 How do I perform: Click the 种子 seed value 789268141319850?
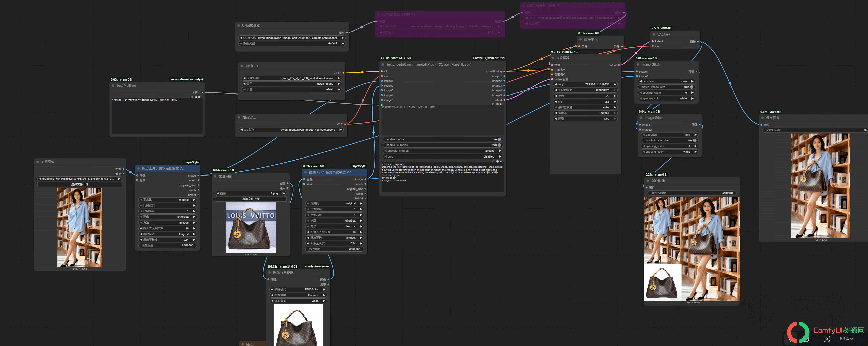pyautogui.click(x=585, y=85)
